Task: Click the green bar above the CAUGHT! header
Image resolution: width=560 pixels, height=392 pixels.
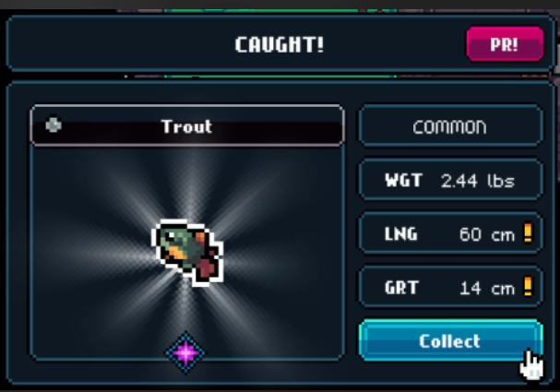Action: (x=280, y=11)
